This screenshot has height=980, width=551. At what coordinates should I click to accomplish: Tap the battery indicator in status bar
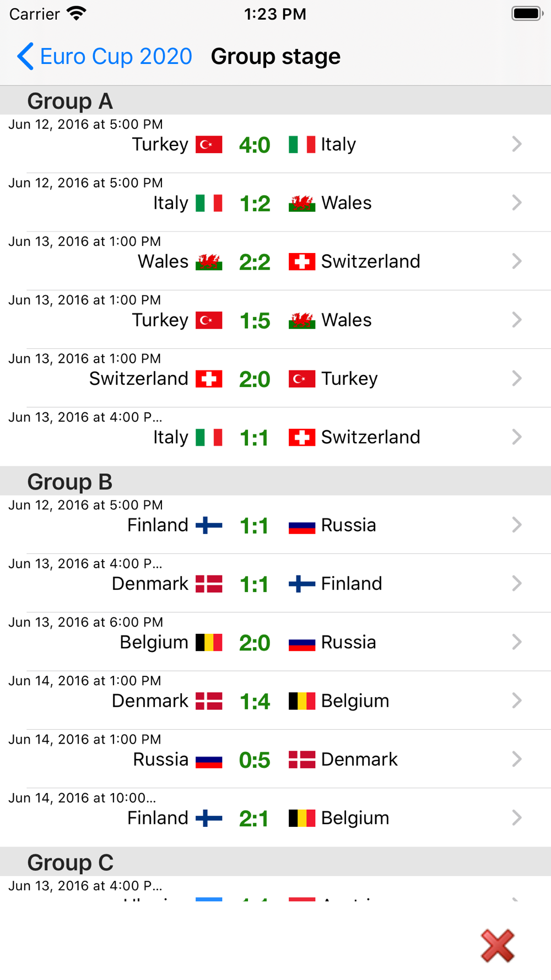[x=527, y=14]
